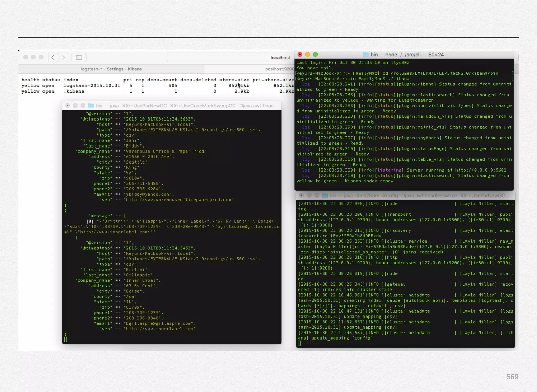Click folder icon in Xms256m java terminal title

pyautogui.click(x=325, y=195)
